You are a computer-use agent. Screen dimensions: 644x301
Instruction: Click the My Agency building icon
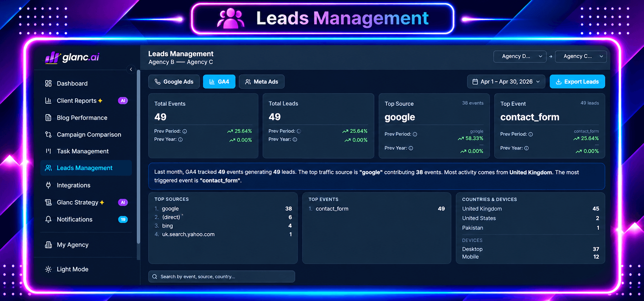point(48,245)
